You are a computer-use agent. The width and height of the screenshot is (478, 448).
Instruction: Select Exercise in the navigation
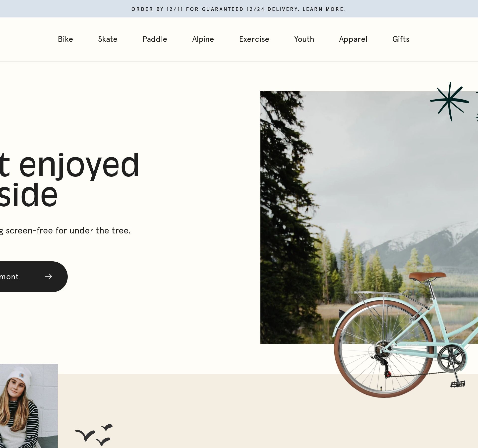[x=254, y=39]
